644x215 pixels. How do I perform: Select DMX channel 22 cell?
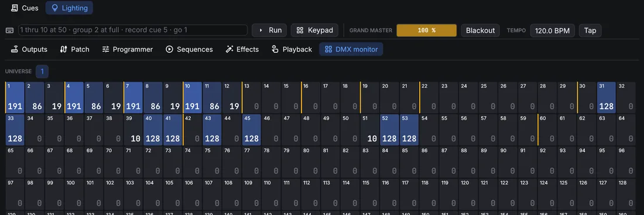click(x=429, y=98)
